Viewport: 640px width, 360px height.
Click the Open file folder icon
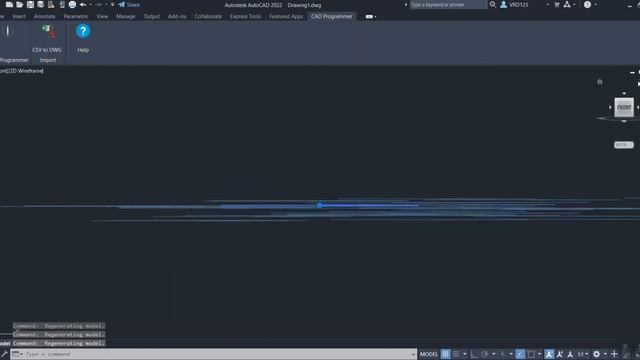[20, 4]
